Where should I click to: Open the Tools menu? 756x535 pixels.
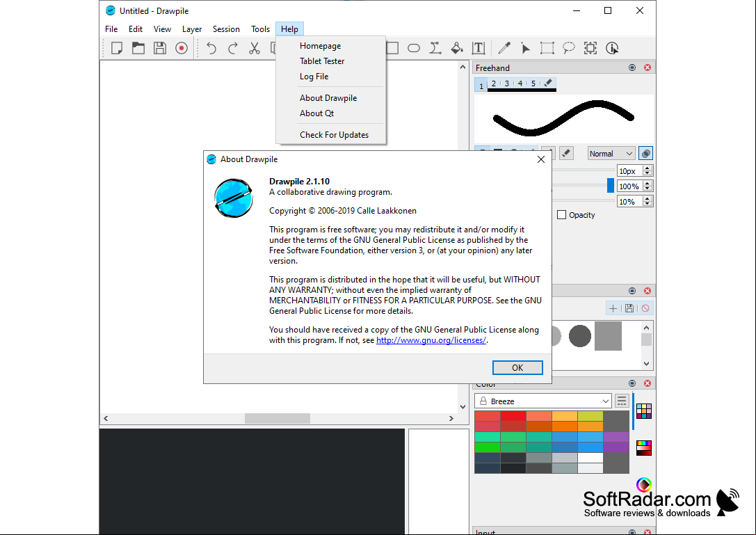click(x=260, y=29)
